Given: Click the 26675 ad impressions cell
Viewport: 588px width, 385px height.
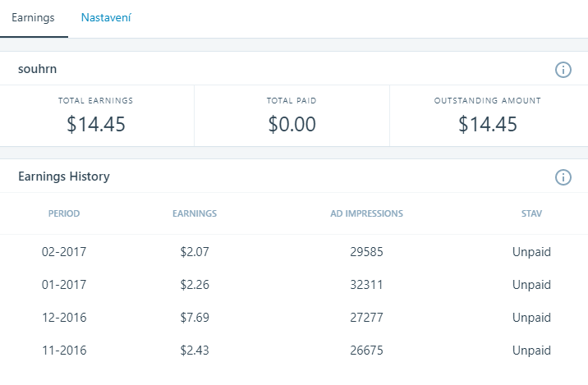Looking at the screenshot, I should coord(366,351).
